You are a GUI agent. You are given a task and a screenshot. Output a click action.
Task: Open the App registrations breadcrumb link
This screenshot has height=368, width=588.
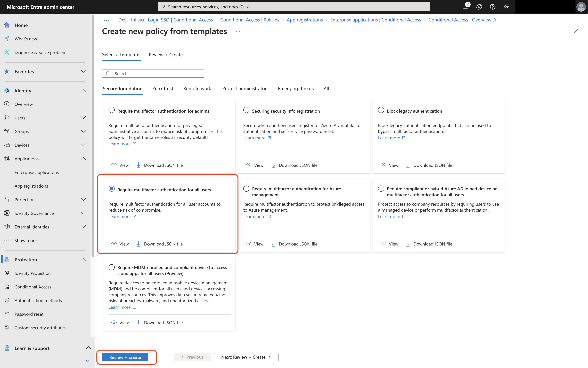click(305, 20)
